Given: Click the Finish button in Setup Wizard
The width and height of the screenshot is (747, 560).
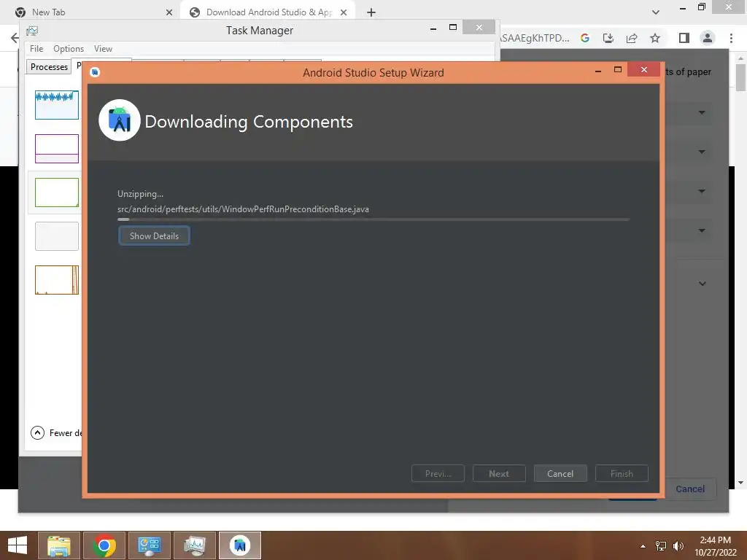Looking at the screenshot, I should [622, 474].
